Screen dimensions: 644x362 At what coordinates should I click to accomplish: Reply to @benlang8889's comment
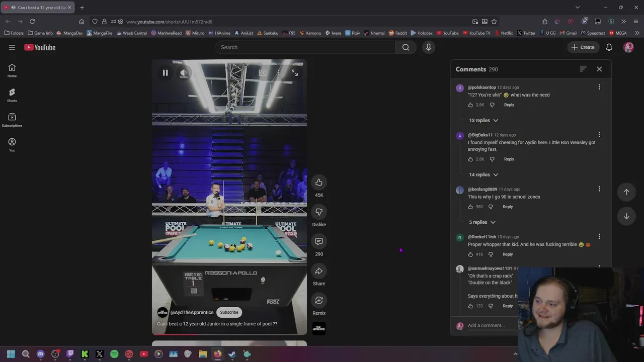click(508, 207)
